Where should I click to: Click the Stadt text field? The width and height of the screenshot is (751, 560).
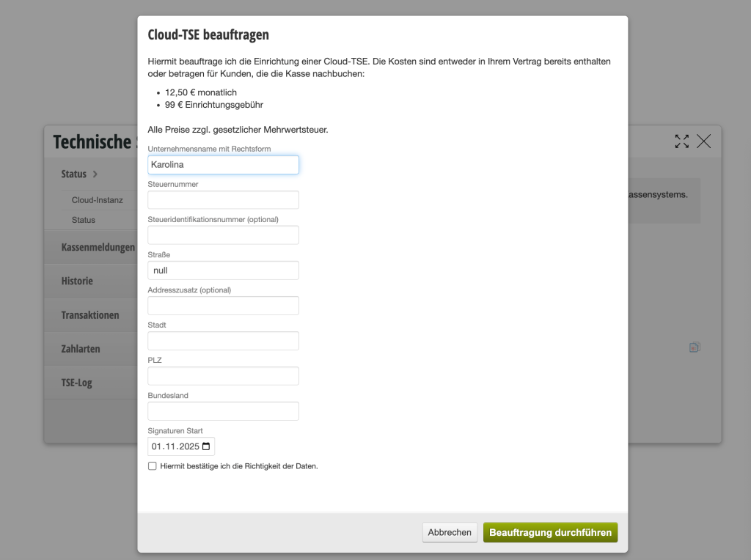coord(223,341)
